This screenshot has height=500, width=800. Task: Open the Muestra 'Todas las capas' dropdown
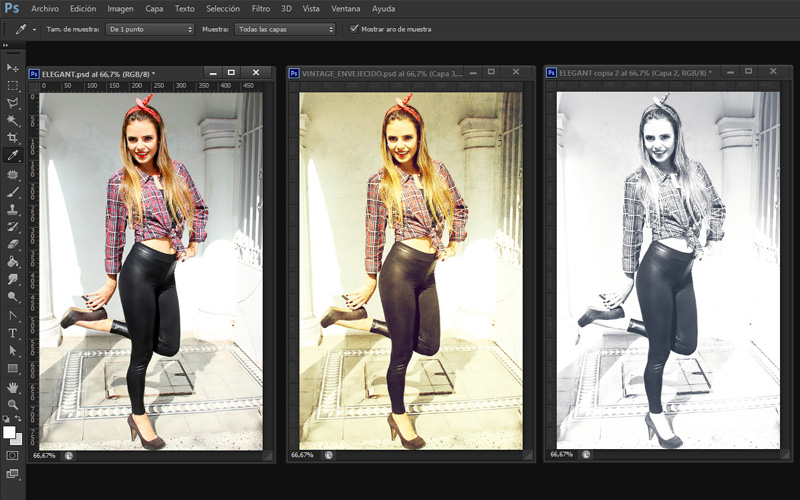point(284,29)
